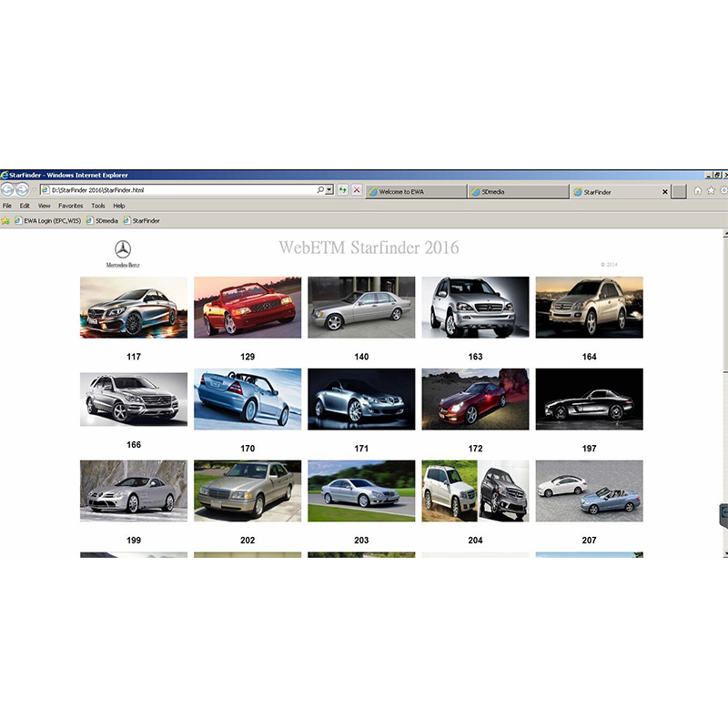
Task: Open the Favorites menu
Action: pos(71,206)
